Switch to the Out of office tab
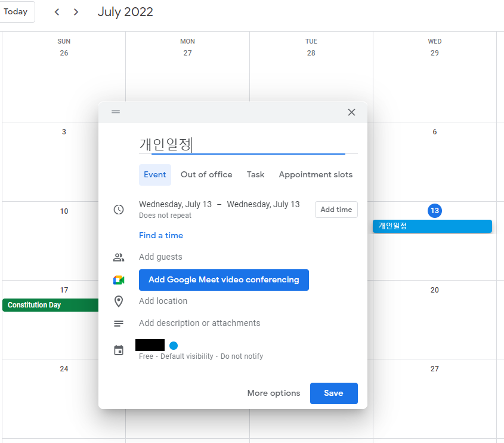Screen dimensions: 504x443 click(206, 174)
